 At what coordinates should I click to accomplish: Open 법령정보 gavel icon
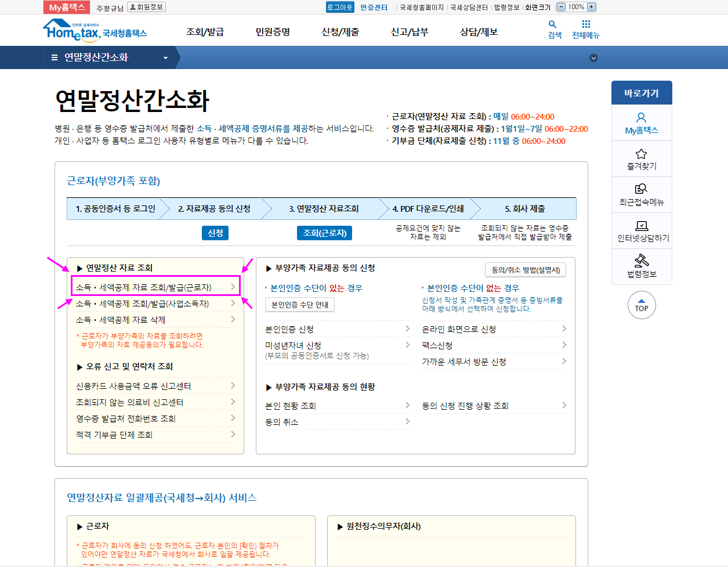coord(642,261)
